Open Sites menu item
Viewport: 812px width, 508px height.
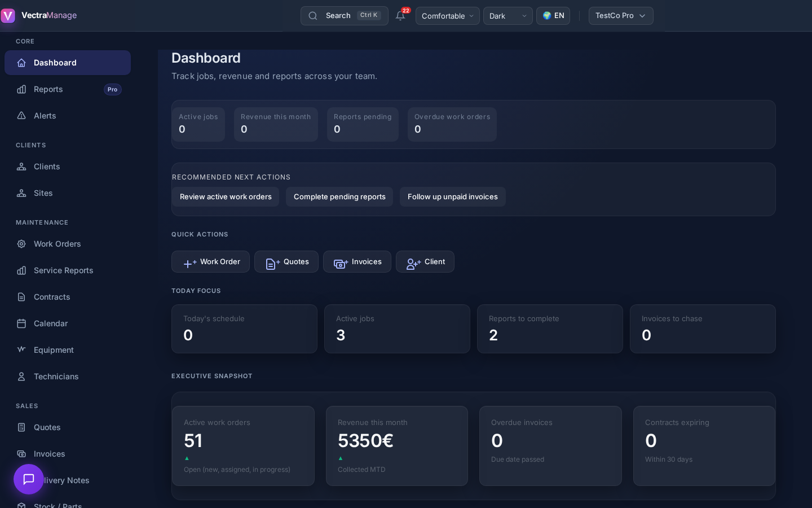(x=68, y=193)
